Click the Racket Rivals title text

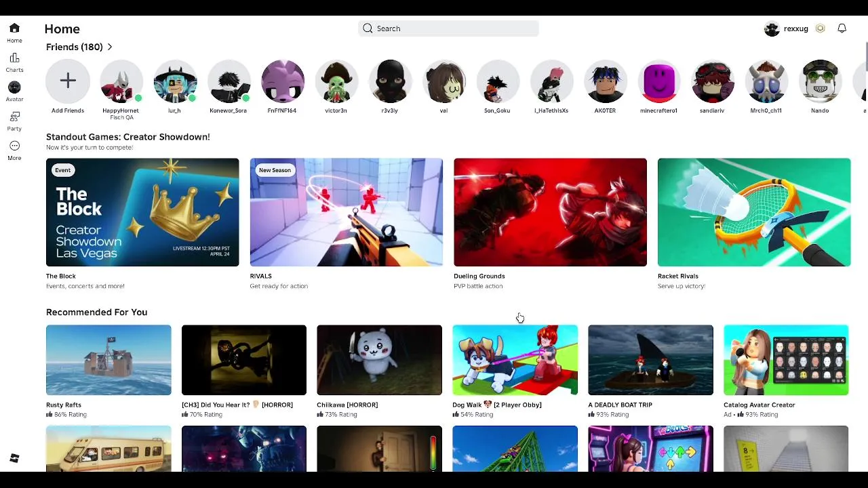(678, 276)
